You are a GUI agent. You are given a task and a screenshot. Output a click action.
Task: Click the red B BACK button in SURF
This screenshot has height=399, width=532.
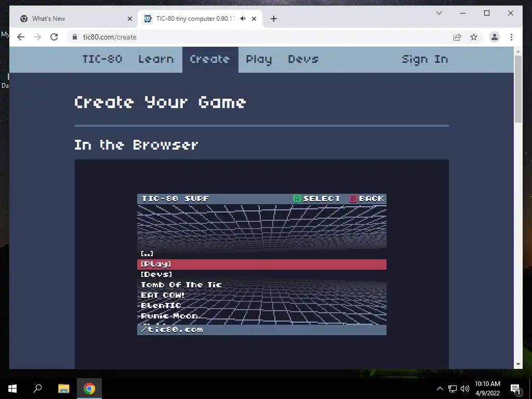(367, 198)
